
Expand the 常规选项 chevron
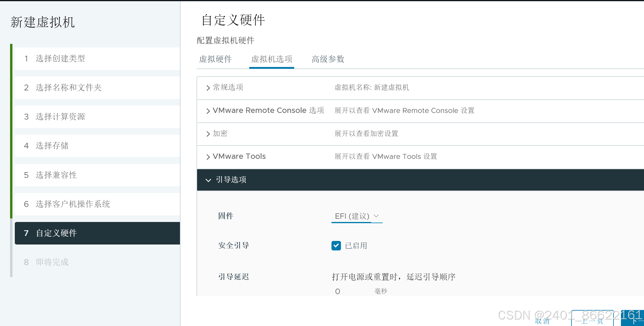tap(208, 88)
